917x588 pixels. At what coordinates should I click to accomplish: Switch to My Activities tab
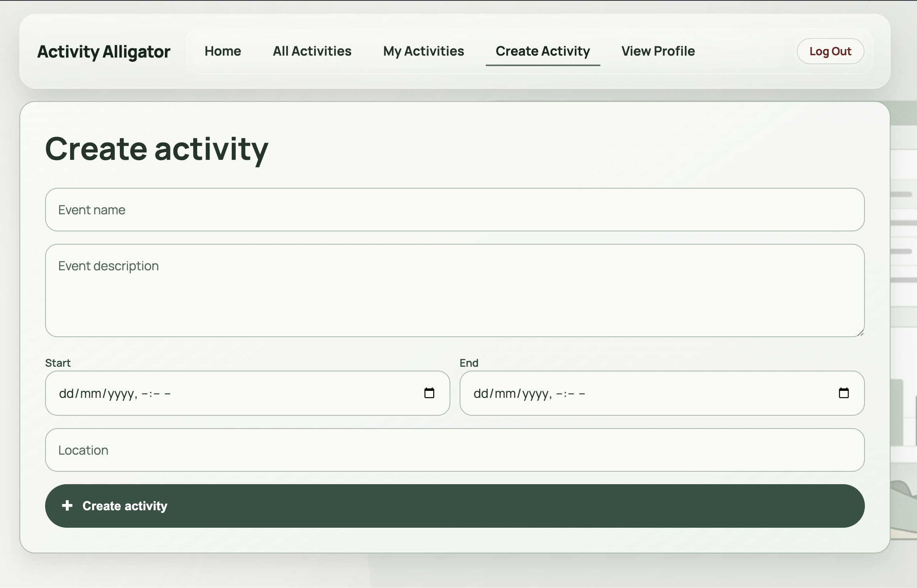423,51
